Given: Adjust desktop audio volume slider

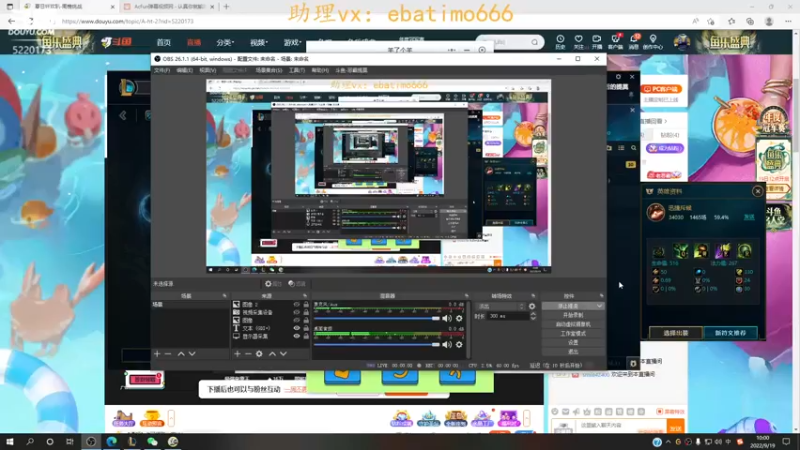Looking at the screenshot, I should 377,345.
